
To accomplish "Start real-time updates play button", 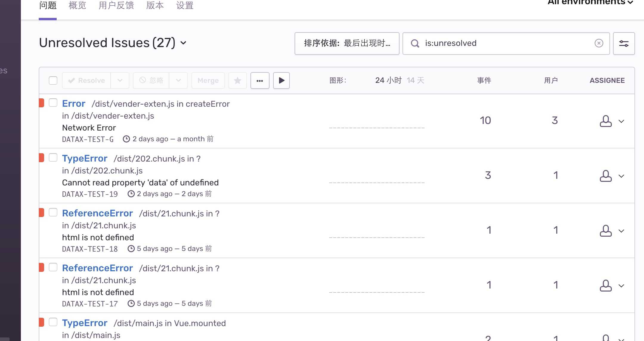I will pyautogui.click(x=281, y=80).
